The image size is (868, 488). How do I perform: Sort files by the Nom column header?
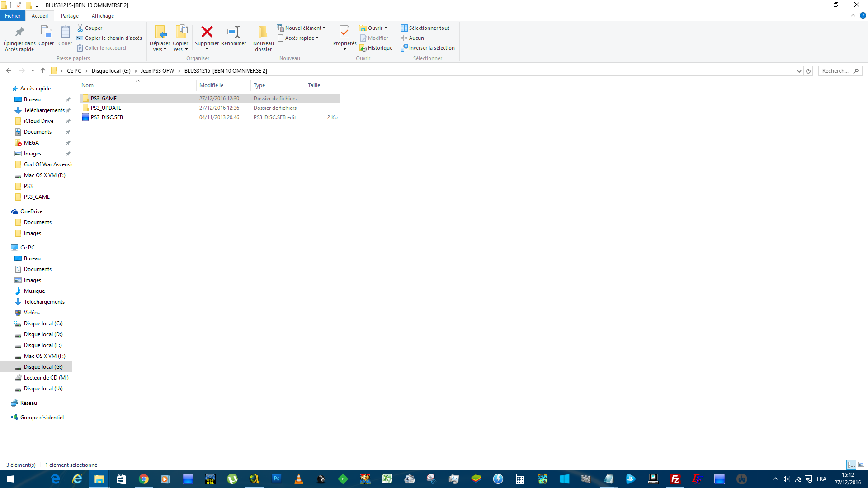coord(138,85)
